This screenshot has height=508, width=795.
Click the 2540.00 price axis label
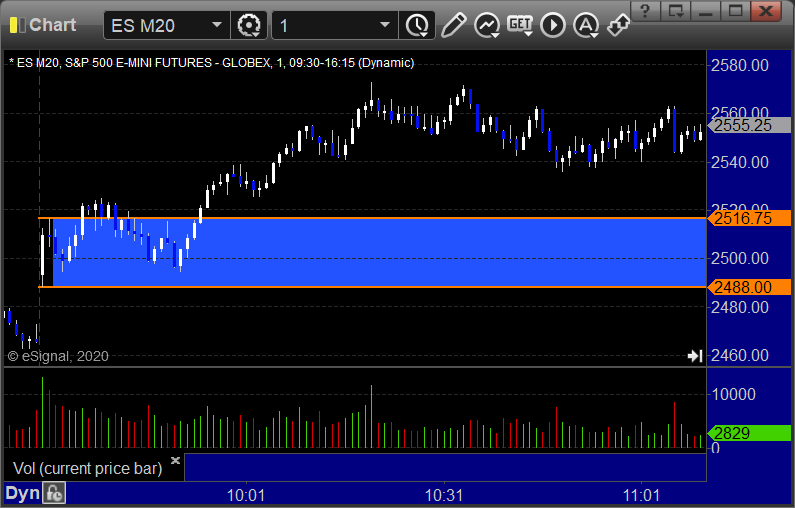pos(740,162)
